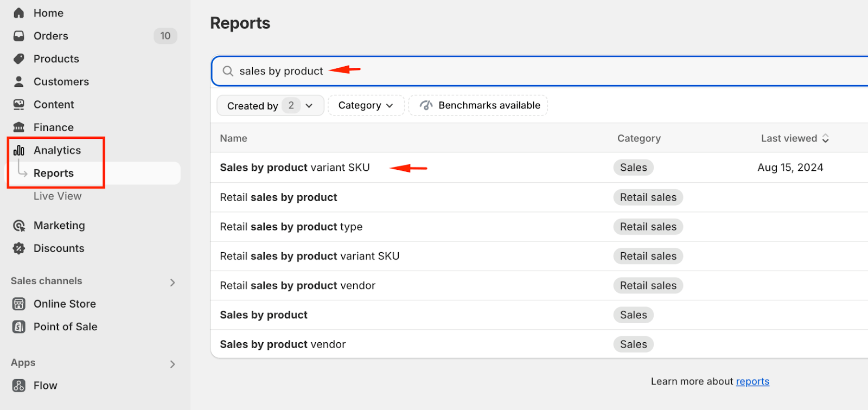Click the Flow app icon

(19, 386)
